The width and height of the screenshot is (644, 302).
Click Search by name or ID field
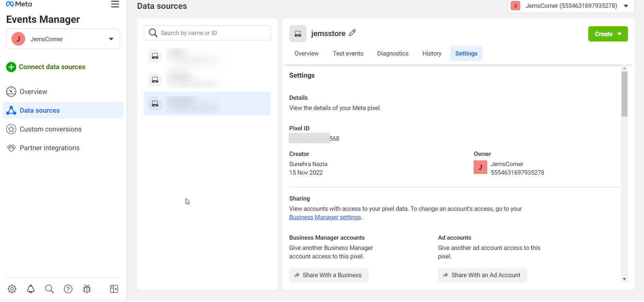pos(207,33)
